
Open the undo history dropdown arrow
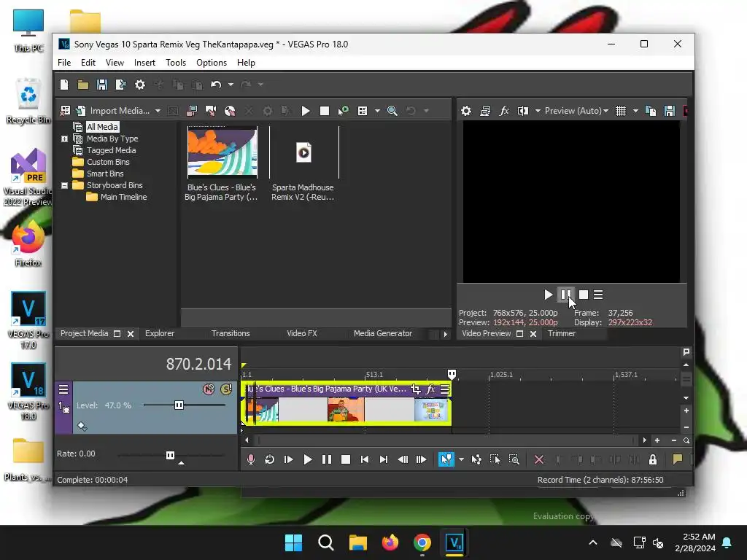(231, 85)
